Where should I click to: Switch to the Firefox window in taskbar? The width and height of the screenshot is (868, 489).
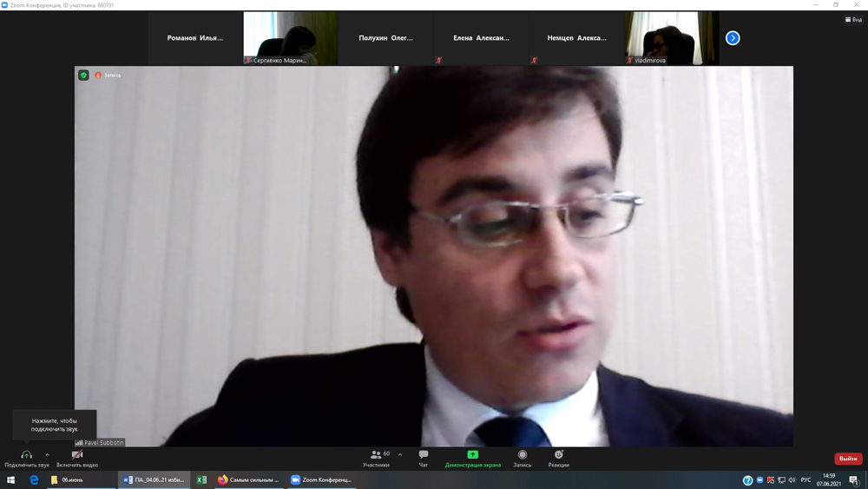tap(249, 479)
